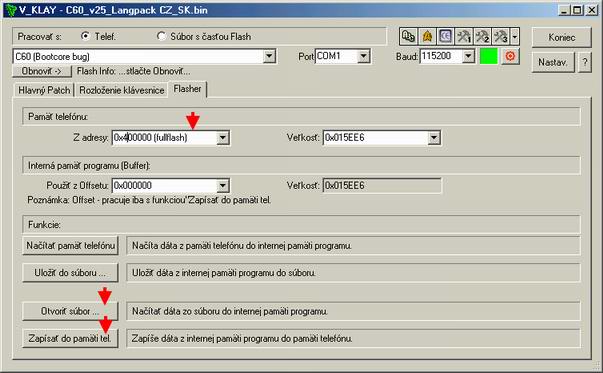This screenshot has height=373, width=603.
Task: Click the Flash Info status text
Action: click(133, 71)
